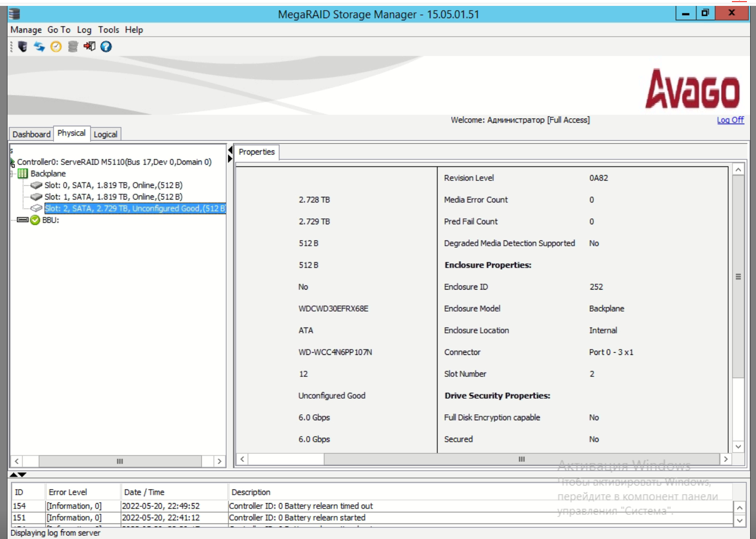Select the BBU tree node
The height and width of the screenshot is (539, 756).
[x=50, y=220]
